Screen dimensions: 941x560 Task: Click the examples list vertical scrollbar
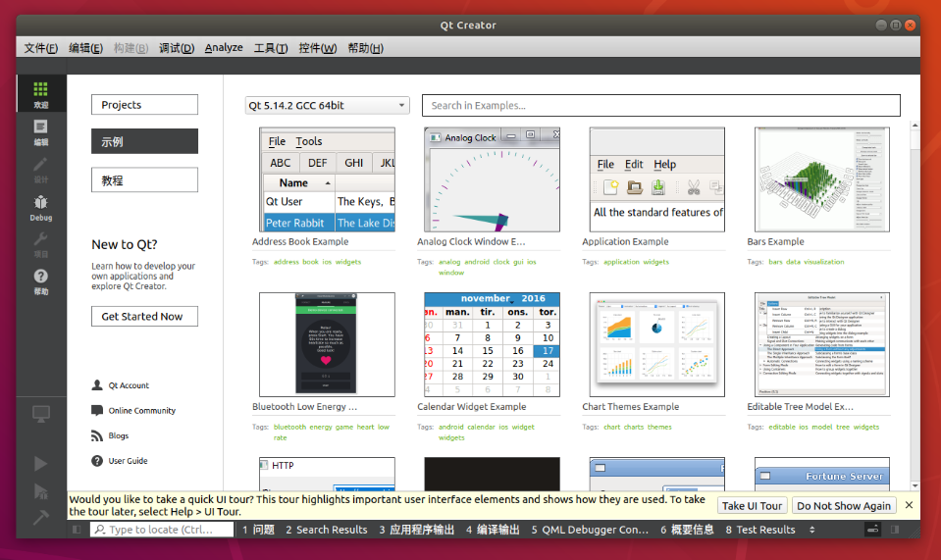[915, 294]
